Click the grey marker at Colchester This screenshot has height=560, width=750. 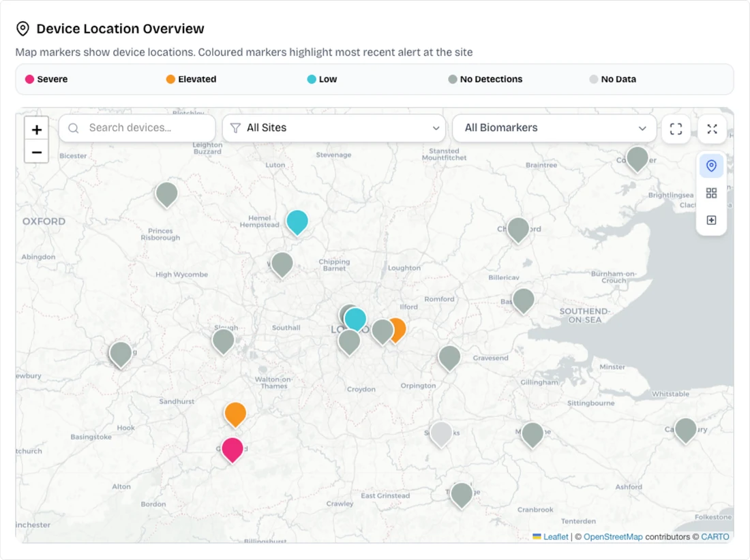(x=637, y=159)
